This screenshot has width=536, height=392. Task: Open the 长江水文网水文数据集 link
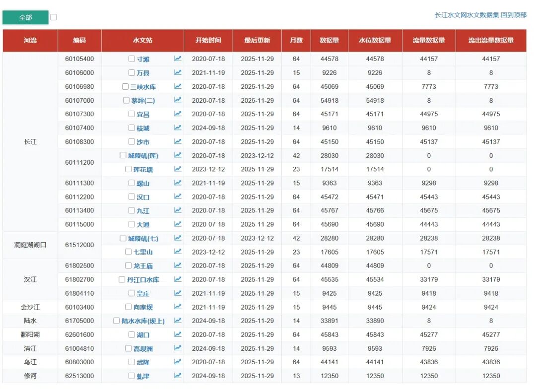pos(467,15)
